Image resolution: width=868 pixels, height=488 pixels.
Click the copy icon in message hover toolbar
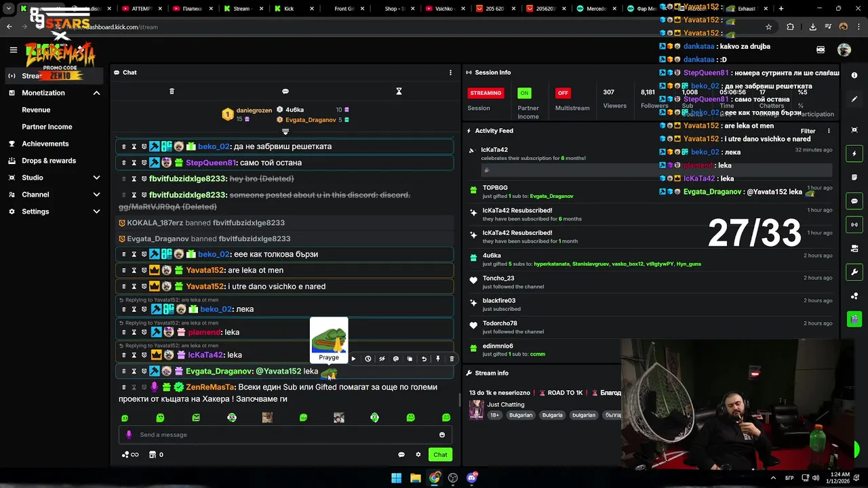[x=410, y=359]
